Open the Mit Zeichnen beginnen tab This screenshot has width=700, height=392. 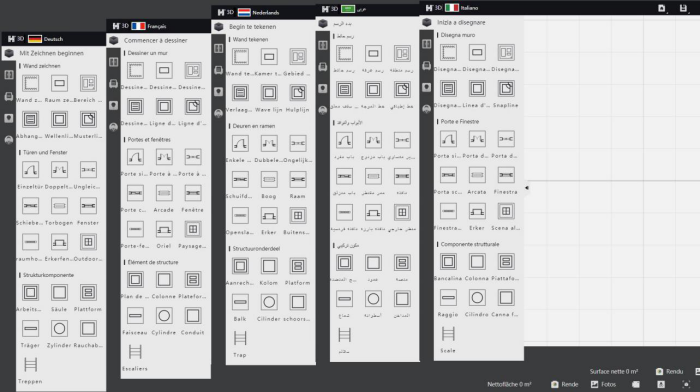(51, 53)
